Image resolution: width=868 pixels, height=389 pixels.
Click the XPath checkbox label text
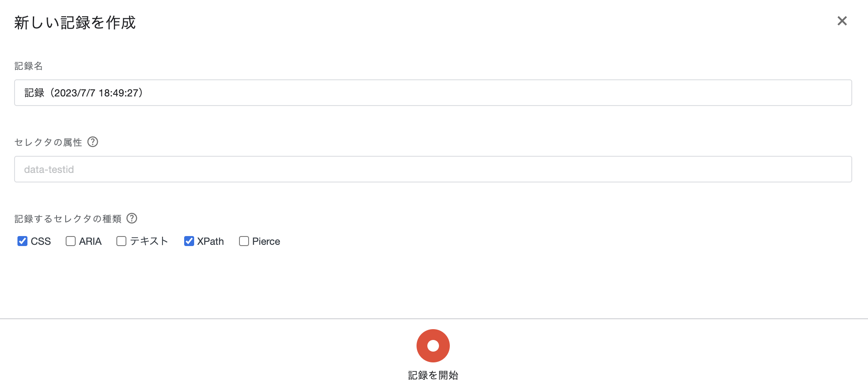pyautogui.click(x=210, y=241)
